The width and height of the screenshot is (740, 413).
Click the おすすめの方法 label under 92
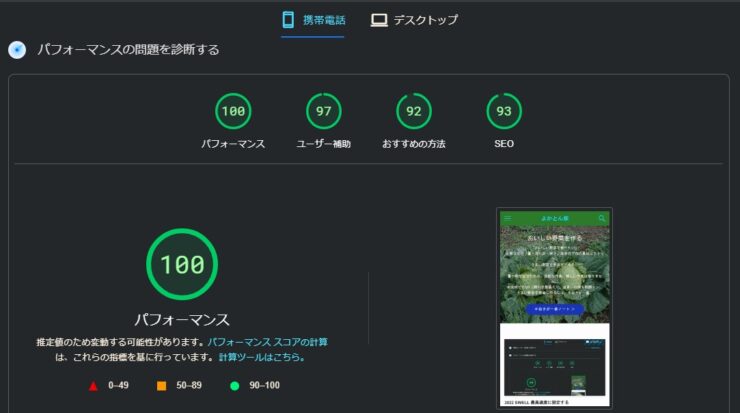(x=413, y=144)
